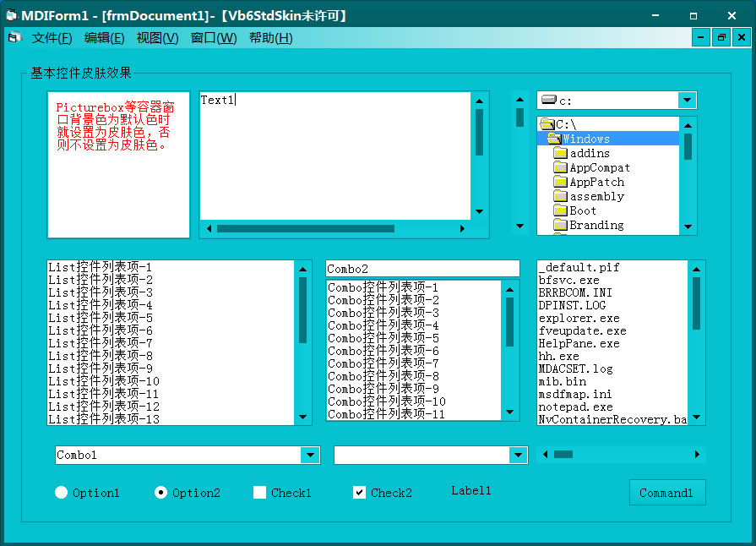The width and height of the screenshot is (756, 546).
Task: Expand the Combo1 dropdown arrow
Action: 310,456
